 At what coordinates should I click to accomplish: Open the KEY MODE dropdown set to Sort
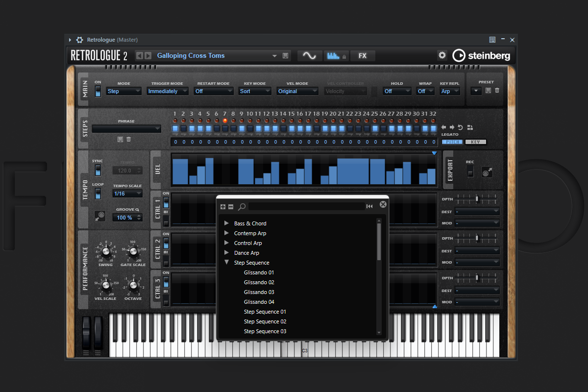coord(255,91)
